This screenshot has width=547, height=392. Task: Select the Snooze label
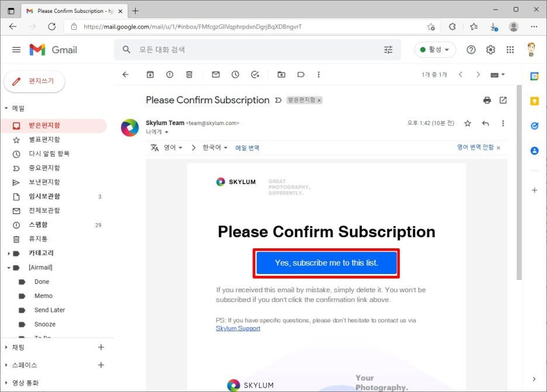point(45,324)
